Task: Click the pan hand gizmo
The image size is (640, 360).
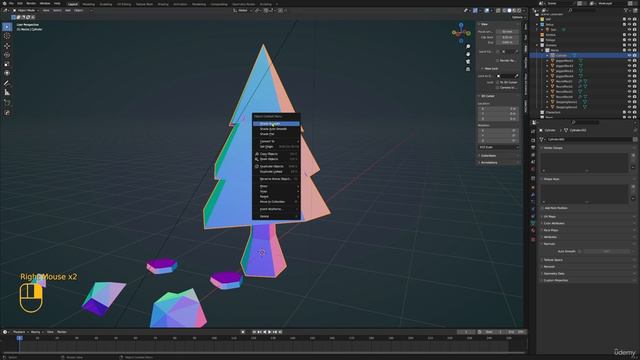Action: (x=468, y=54)
